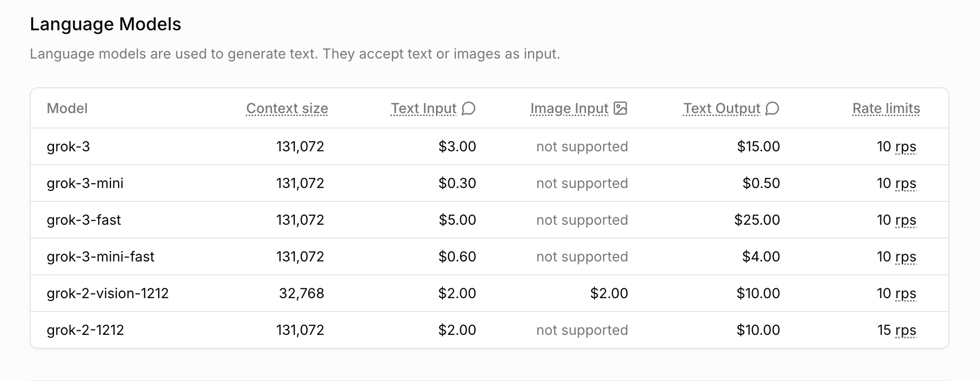Click the Text Output speech bubble icon
The image size is (980, 381).
point(772,108)
